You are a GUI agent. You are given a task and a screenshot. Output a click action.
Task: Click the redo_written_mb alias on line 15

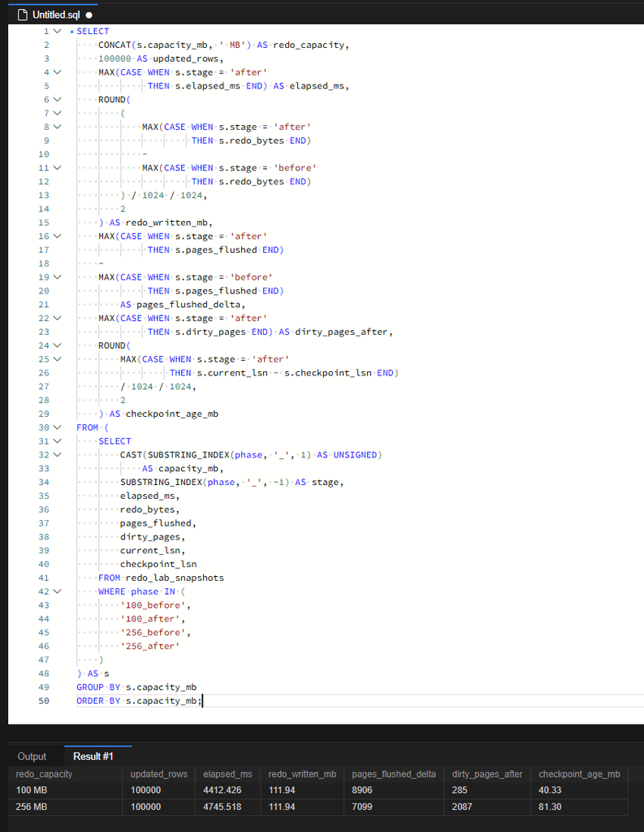(166, 223)
